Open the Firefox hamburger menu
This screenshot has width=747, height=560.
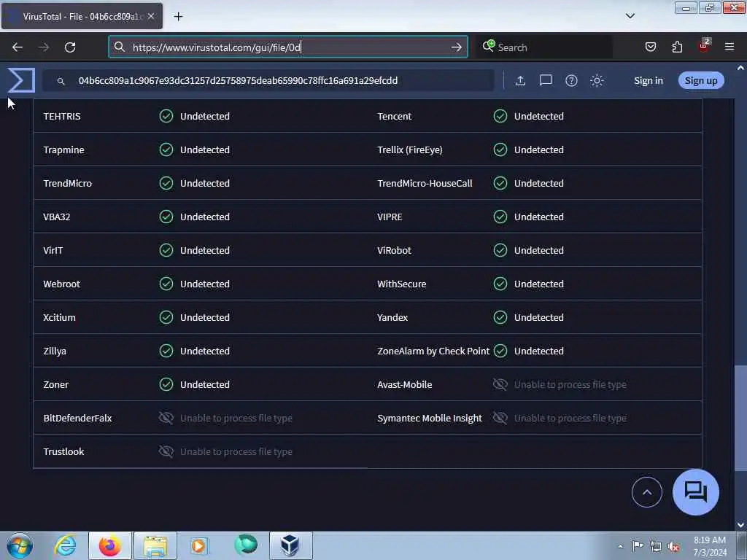(729, 47)
